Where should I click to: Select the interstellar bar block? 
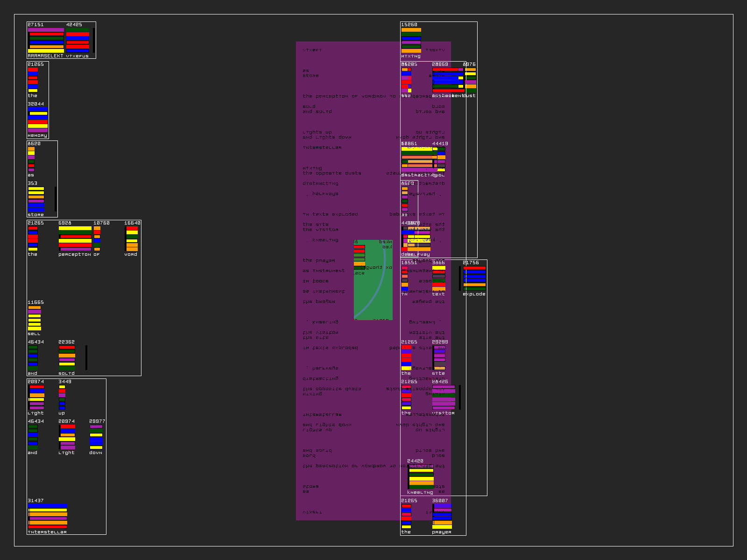tap(47, 516)
